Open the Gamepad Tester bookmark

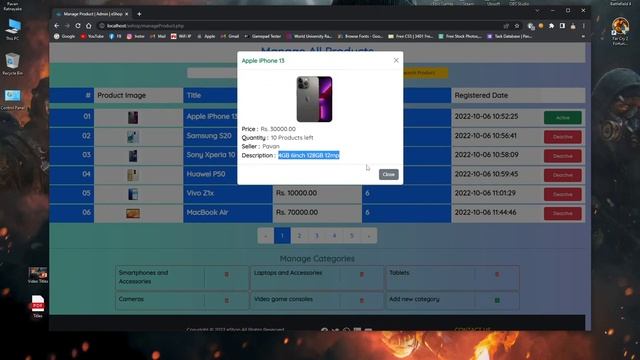point(262,36)
